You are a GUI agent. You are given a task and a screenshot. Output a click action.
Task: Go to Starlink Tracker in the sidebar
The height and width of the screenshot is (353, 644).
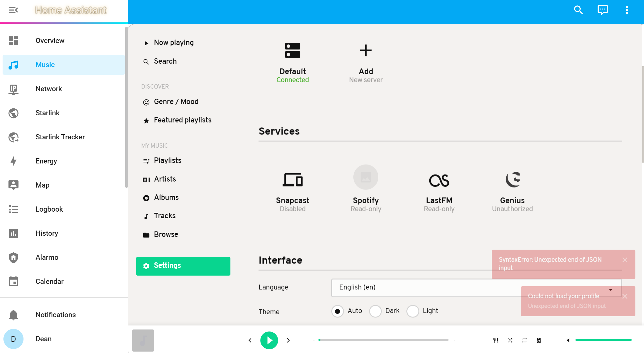pos(60,137)
